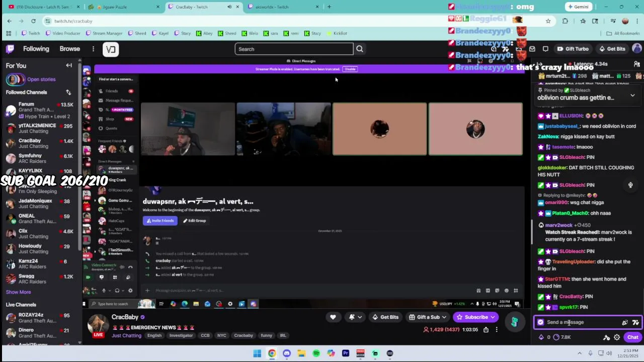This screenshot has height=362, width=644.
Task: Click the CracBaby live profile avatar
Action: tap(98, 325)
